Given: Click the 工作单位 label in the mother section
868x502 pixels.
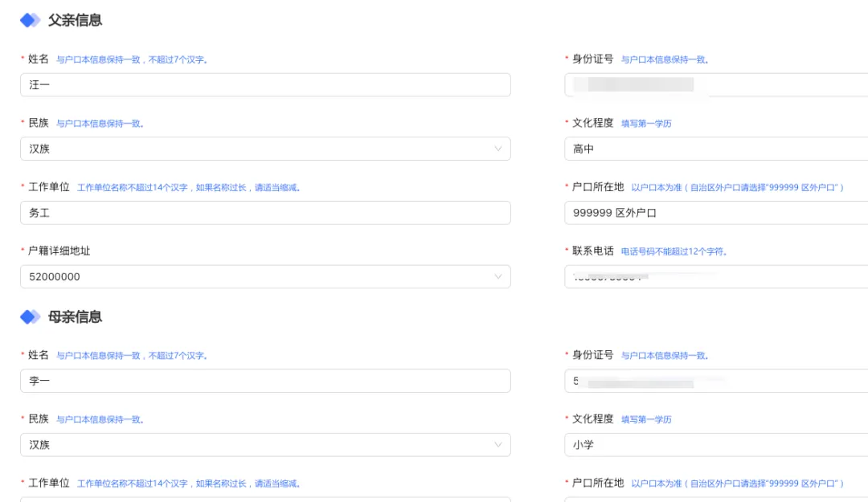Looking at the screenshot, I should click(x=49, y=484).
